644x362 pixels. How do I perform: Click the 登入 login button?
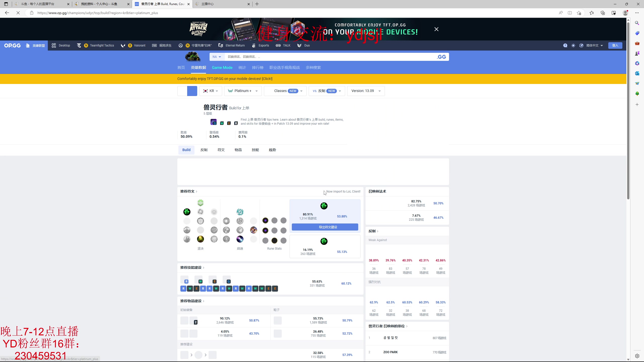pos(615,46)
